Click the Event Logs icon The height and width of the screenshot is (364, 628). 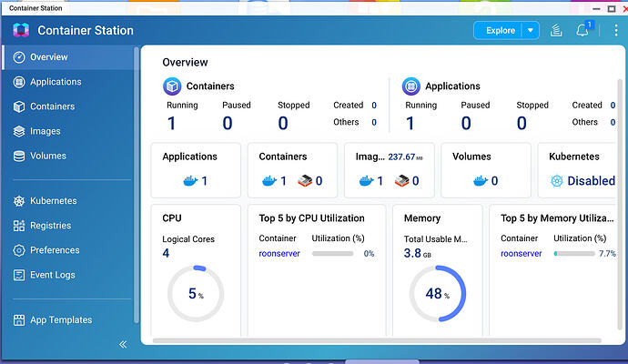(19, 275)
